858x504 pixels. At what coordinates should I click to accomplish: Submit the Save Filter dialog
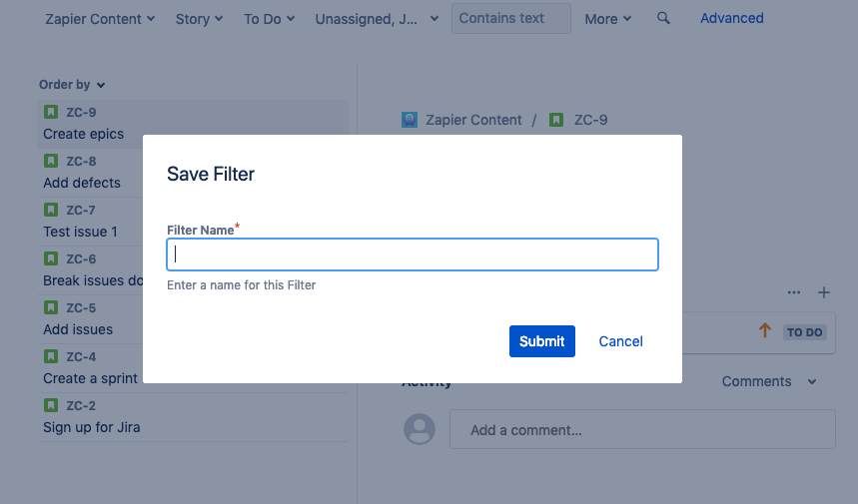pos(541,341)
